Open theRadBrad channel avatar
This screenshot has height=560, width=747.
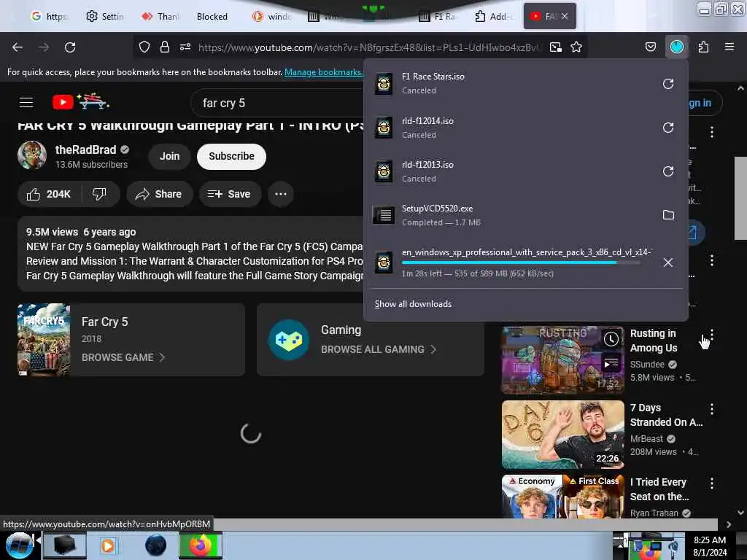(x=32, y=155)
